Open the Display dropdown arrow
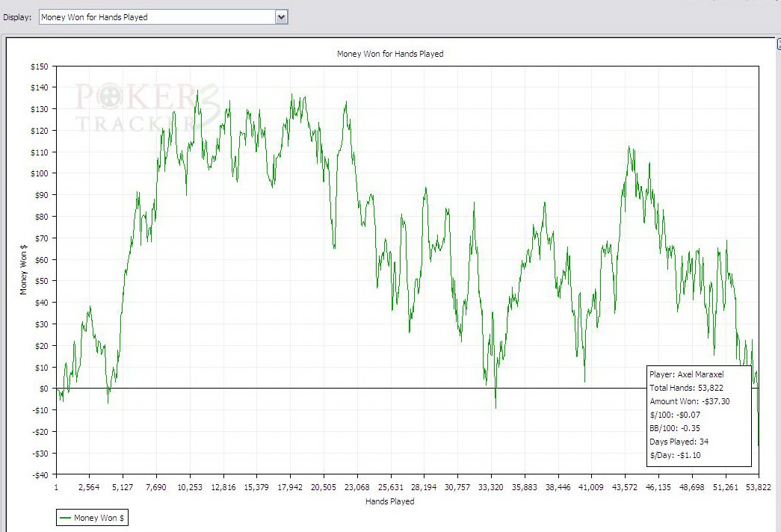 click(x=281, y=17)
